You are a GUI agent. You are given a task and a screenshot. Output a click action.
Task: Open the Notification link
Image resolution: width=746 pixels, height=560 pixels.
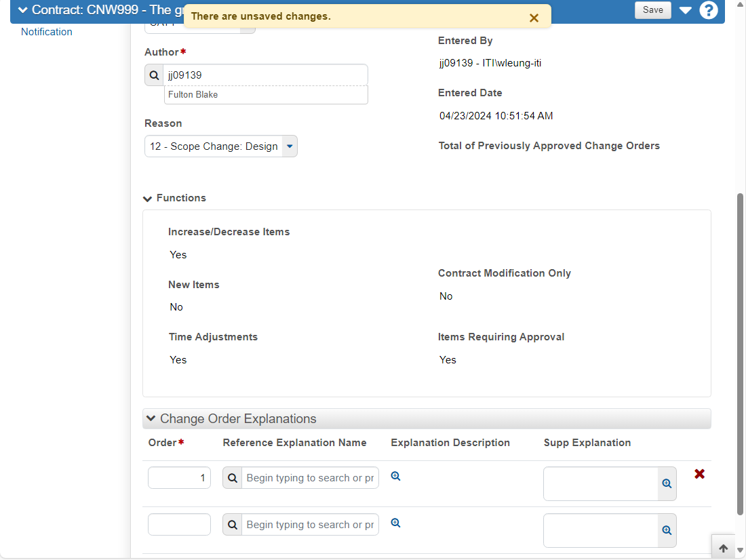[47, 32]
